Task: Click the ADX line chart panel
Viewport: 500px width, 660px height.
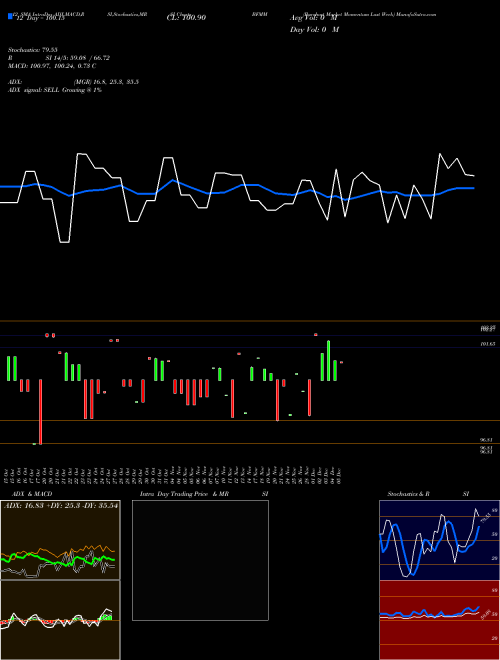Action: [60, 540]
